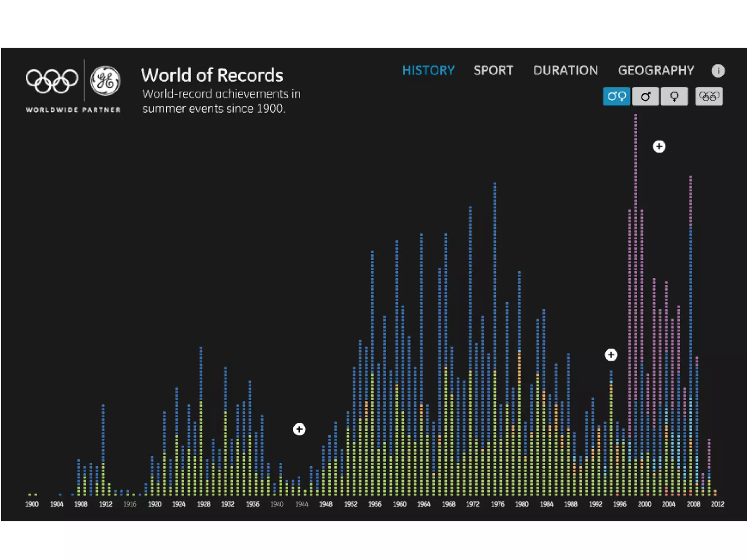747x560 pixels.
Task: Click the Olympic rings logo
Action: coord(52,81)
